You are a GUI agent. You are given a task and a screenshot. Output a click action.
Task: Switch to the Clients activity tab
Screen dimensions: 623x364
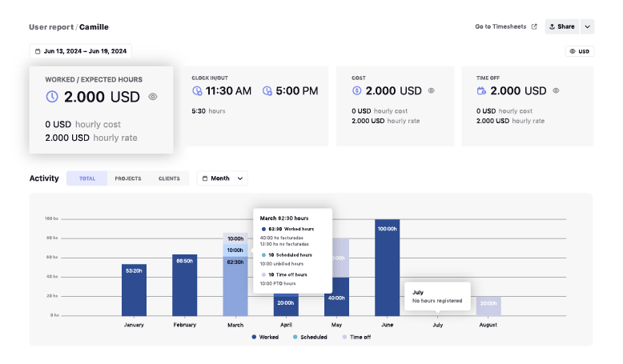click(169, 178)
